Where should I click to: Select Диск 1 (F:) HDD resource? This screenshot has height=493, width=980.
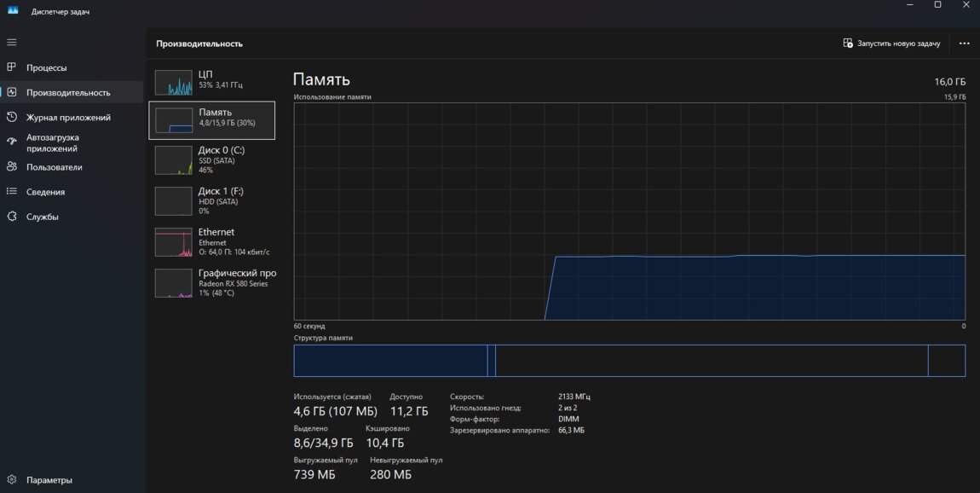click(212, 200)
